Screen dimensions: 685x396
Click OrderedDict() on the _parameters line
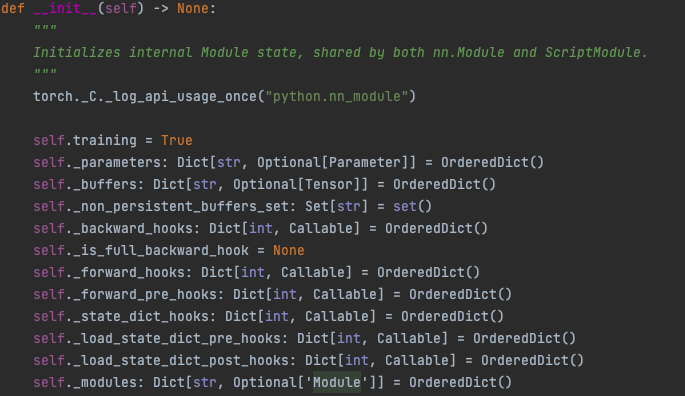(492, 163)
